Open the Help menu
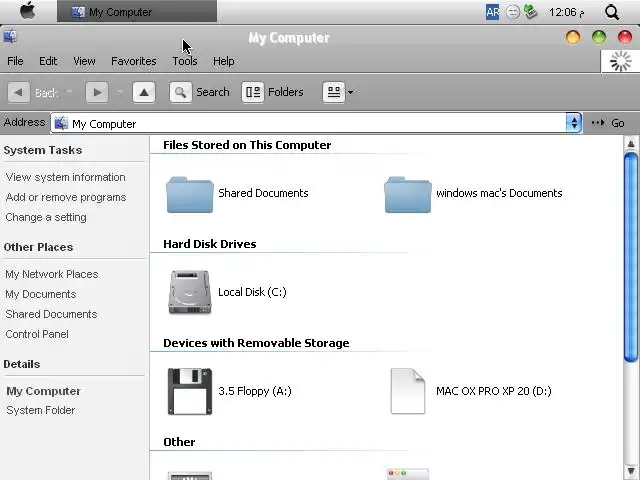Image resolution: width=640 pixels, height=480 pixels. pyautogui.click(x=224, y=61)
